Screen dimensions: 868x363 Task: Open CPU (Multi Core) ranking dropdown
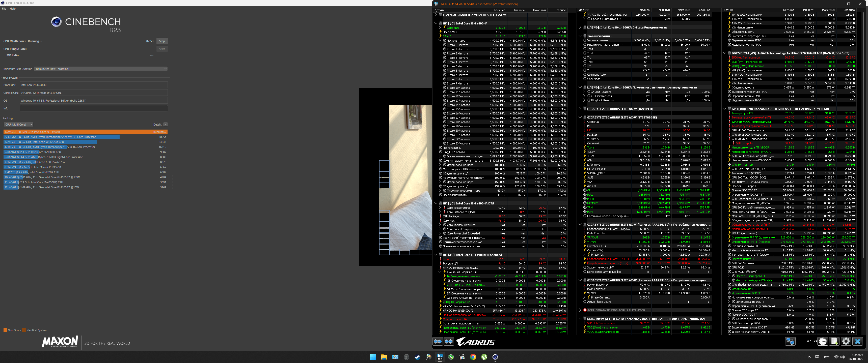point(18,125)
